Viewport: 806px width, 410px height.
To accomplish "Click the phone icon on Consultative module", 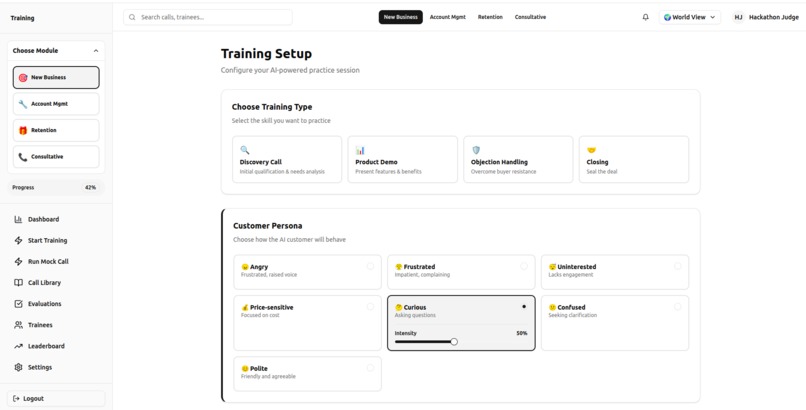I will point(23,157).
